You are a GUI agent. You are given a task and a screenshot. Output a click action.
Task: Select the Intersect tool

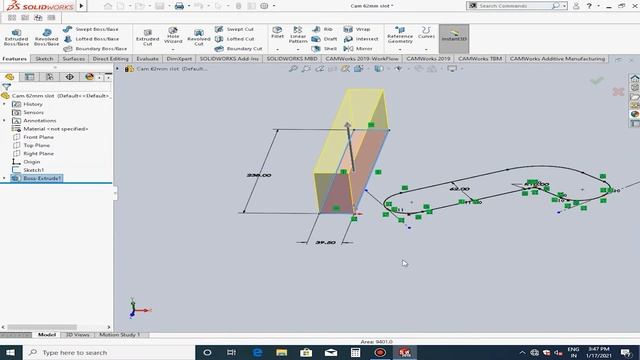tap(361, 39)
